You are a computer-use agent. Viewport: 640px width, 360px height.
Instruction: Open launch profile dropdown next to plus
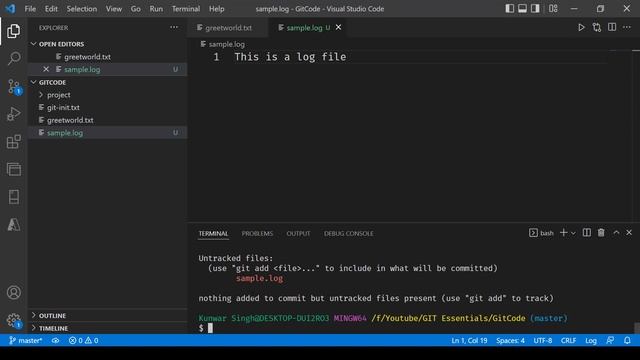(573, 233)
